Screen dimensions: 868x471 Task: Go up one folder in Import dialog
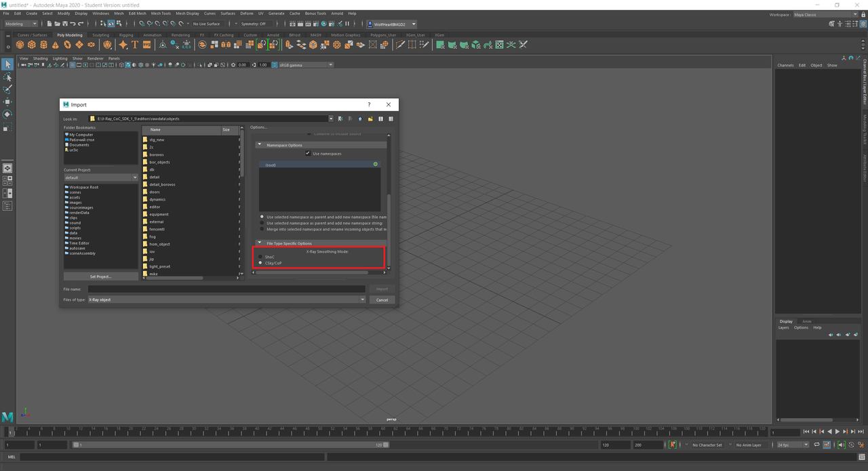(360, 119)
